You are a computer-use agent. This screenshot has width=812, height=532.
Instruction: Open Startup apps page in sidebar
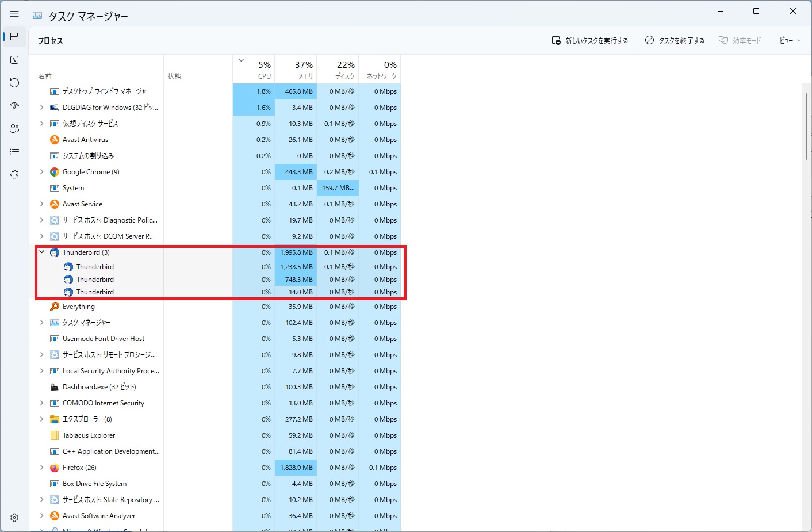pyautogui.click(x=14, y=106)
